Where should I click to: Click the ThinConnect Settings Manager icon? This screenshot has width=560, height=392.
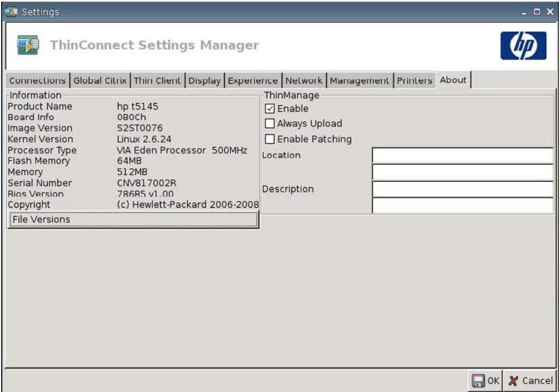tap(28, 45)
